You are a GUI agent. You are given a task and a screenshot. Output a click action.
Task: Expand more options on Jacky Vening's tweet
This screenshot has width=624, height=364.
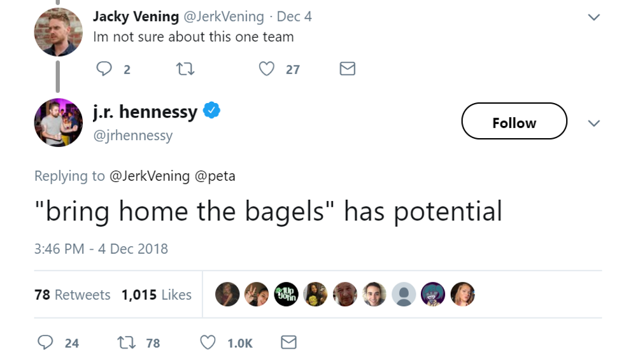(593, 18)
